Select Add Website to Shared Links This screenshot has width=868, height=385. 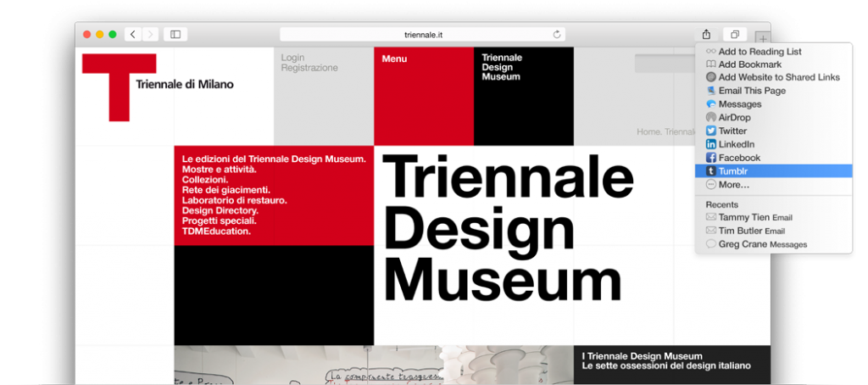coord(773,77)
